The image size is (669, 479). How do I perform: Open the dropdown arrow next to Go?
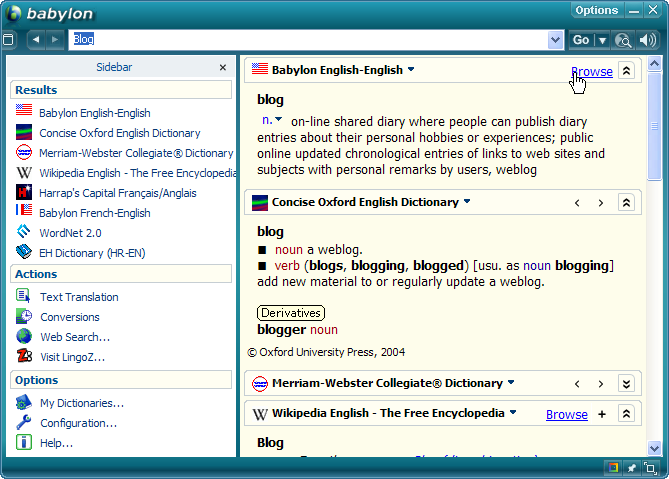[x=602, y=41]
